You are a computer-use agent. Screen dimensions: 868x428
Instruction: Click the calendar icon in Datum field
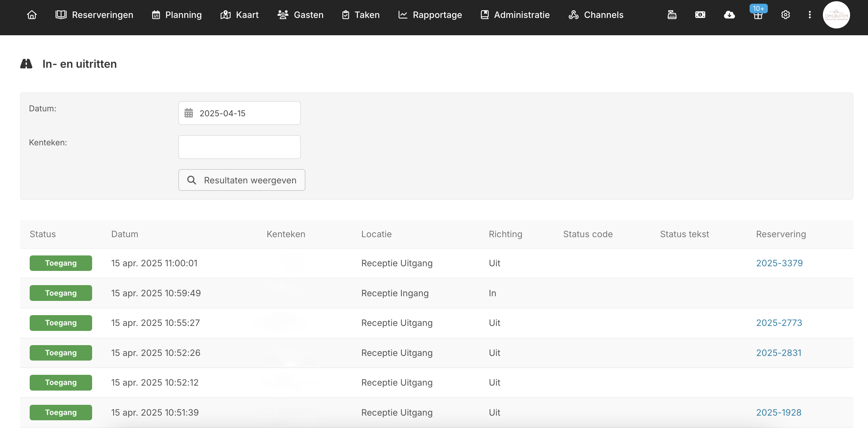(x=189, y=113)
